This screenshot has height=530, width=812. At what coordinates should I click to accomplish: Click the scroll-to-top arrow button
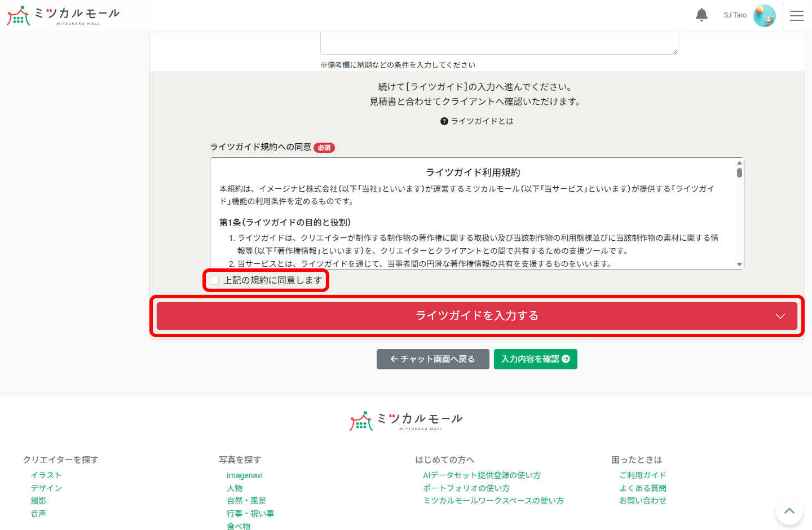pyautogui.click(x=789, y=511)
